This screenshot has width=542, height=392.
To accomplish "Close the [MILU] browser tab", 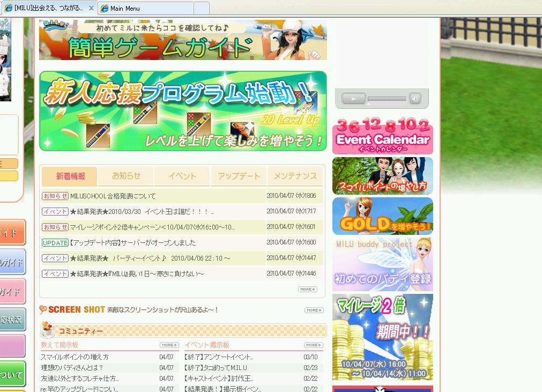I will (x=91, y=8).
